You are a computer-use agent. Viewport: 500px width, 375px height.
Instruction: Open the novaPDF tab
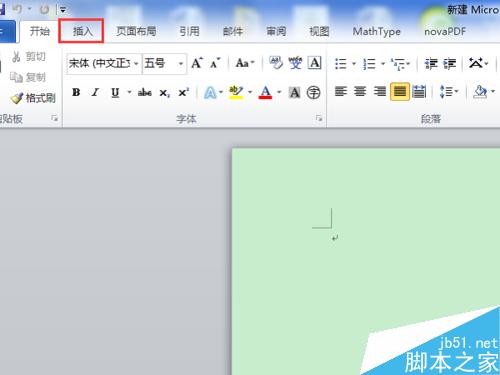[x=445, y=31]
